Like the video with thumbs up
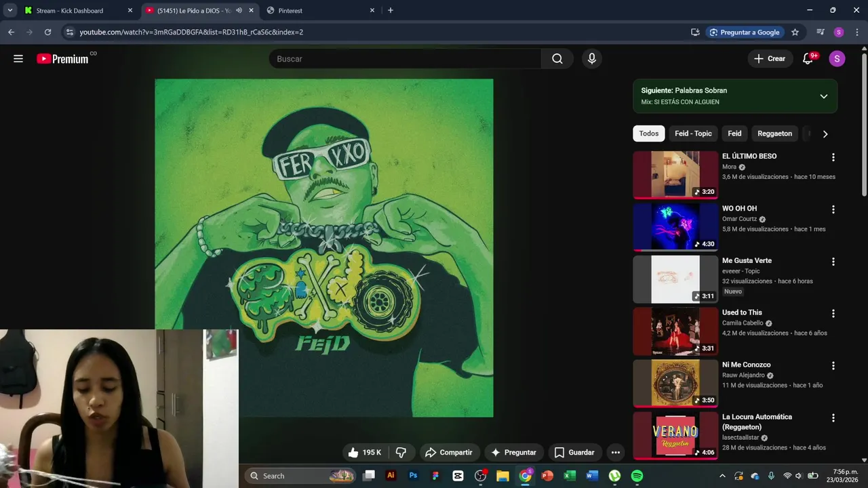 click(x=365, y=452)
